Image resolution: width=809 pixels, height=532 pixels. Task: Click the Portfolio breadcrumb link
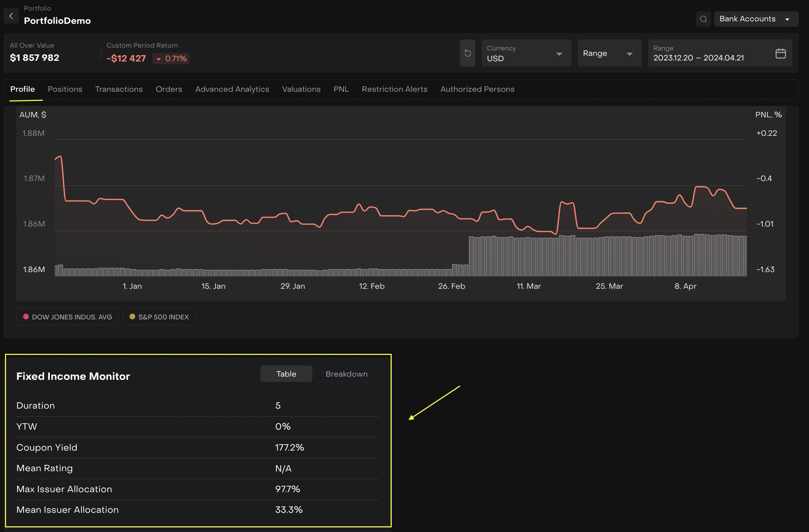tap(37, 8)
